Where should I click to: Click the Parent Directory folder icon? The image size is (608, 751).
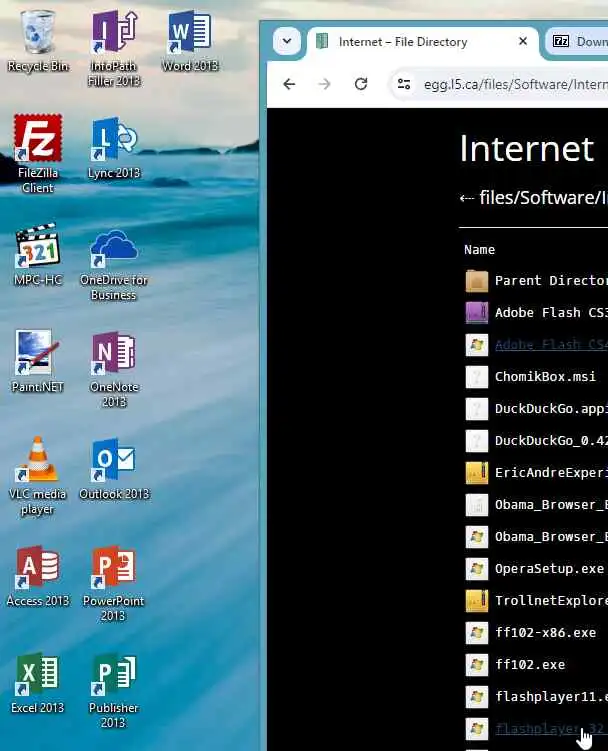point(477,281)
